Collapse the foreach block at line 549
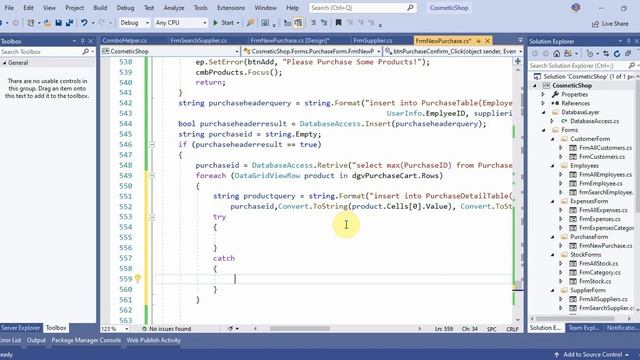This screenshot has height=360, width=640. [x=152, y=176]
